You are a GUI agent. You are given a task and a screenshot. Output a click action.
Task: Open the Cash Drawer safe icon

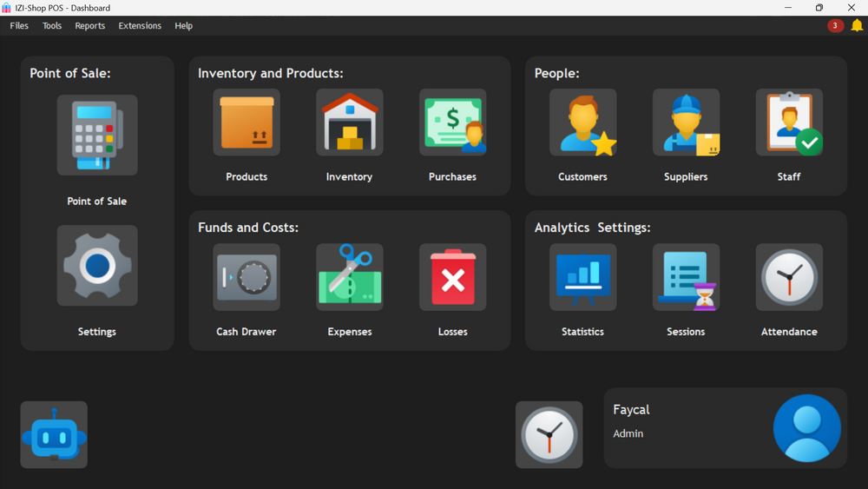[x=247, y=277]
